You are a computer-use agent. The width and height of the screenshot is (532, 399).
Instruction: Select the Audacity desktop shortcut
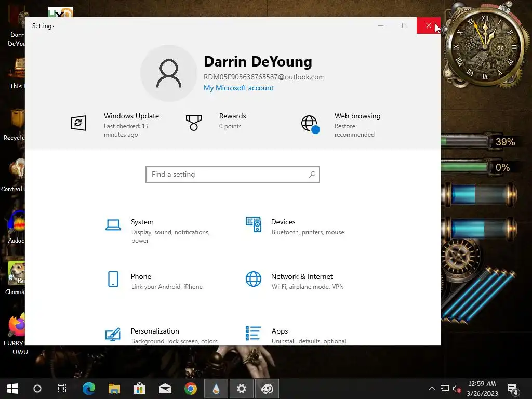pos(16,228)
